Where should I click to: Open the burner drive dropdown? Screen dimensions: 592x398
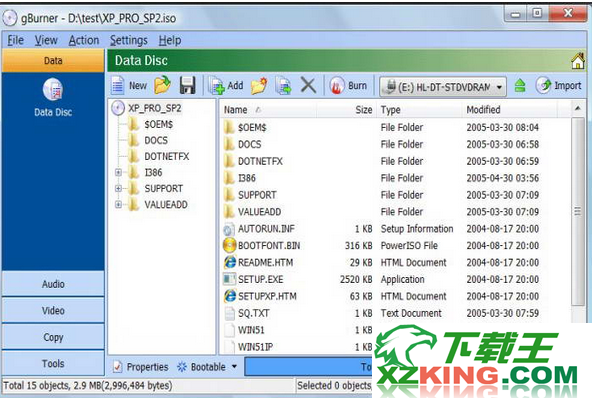[499, 87]
